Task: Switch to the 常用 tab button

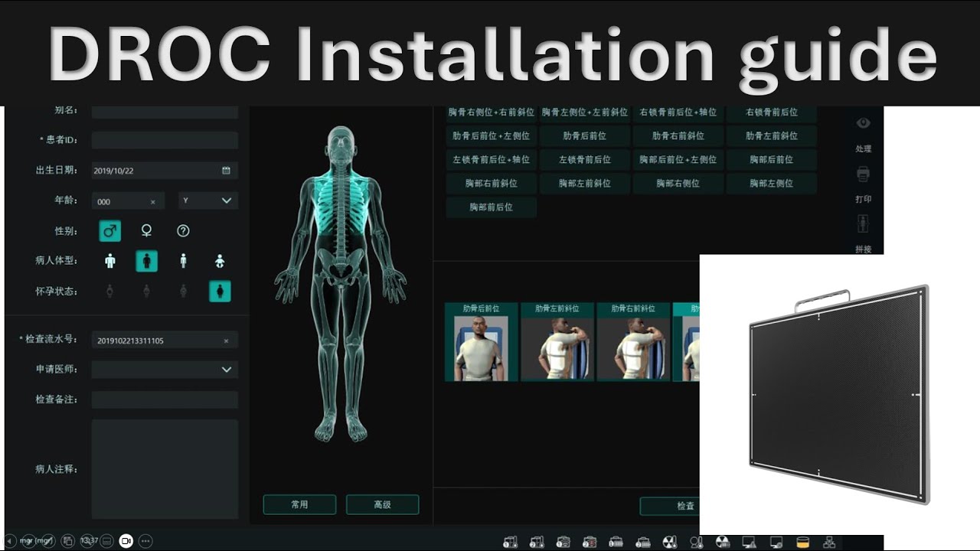Action: (299, 504)
